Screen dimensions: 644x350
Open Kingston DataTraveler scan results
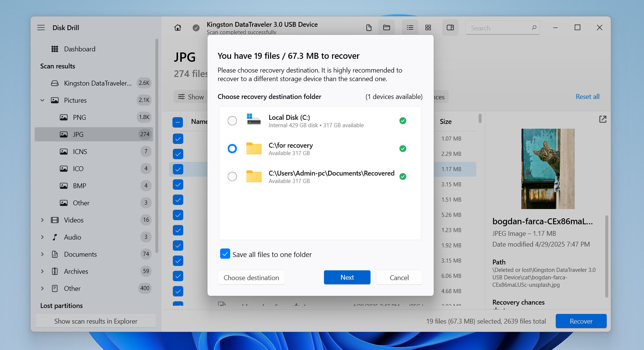[94, 83]
